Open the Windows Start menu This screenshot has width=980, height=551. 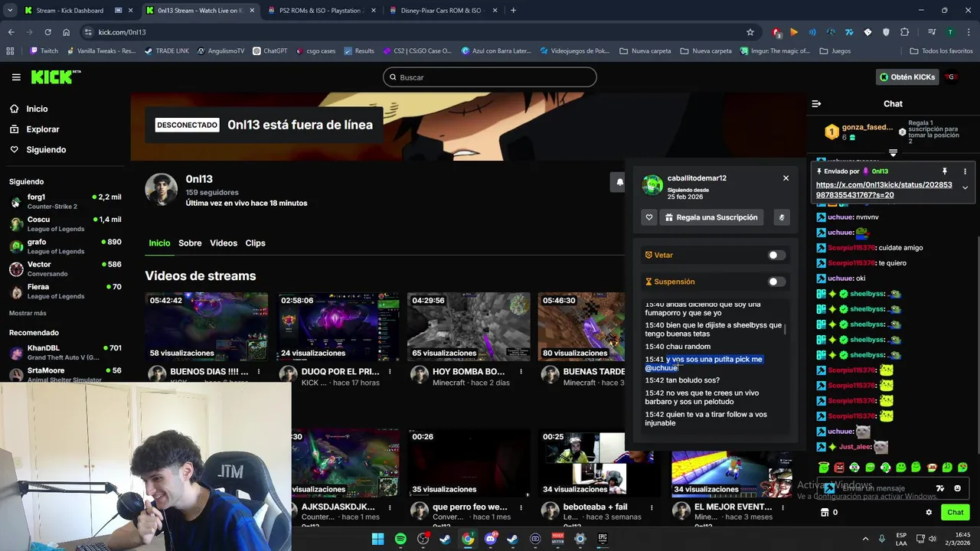click(x=377, y=539)
